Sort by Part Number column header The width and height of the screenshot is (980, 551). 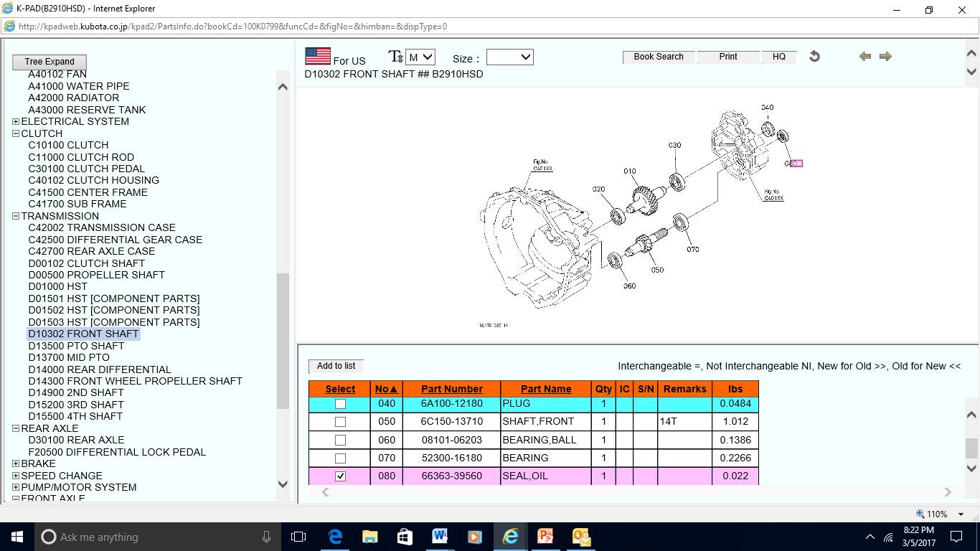tap(452, 389)
